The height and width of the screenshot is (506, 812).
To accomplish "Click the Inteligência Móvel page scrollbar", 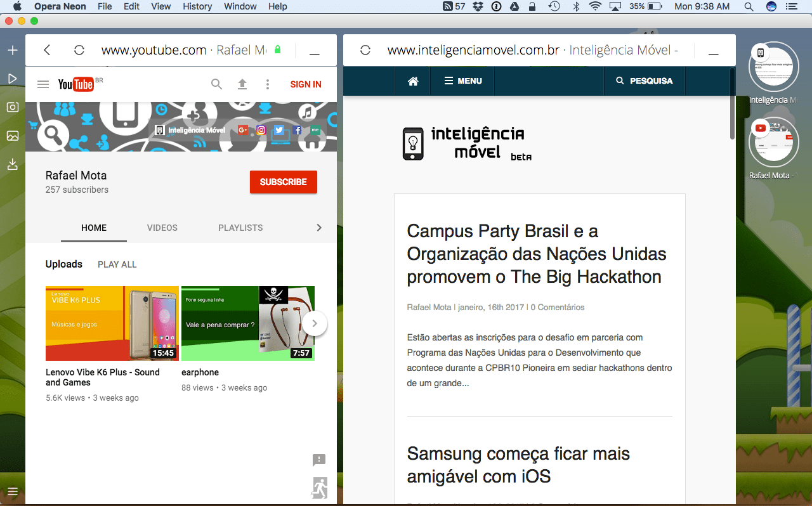I will [x=732, y=105].
